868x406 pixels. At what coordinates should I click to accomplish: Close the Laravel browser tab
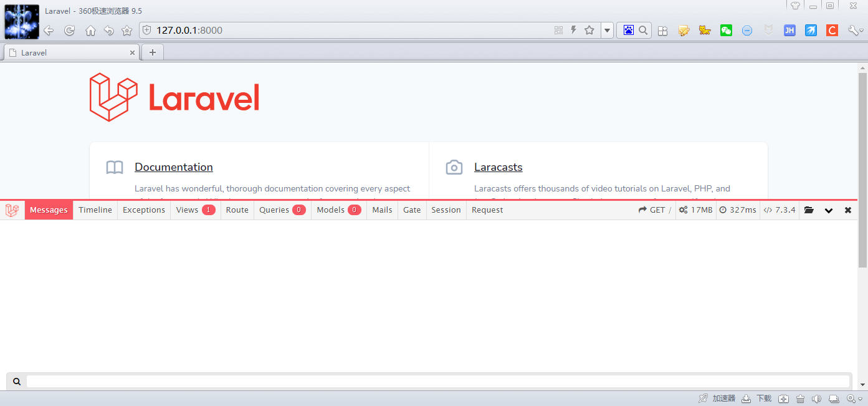[x=132, y=53]
